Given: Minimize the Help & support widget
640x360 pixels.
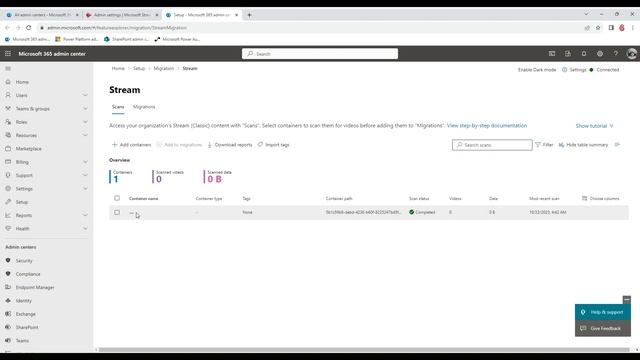Looking at the screenshot, I should pos(627,300).
